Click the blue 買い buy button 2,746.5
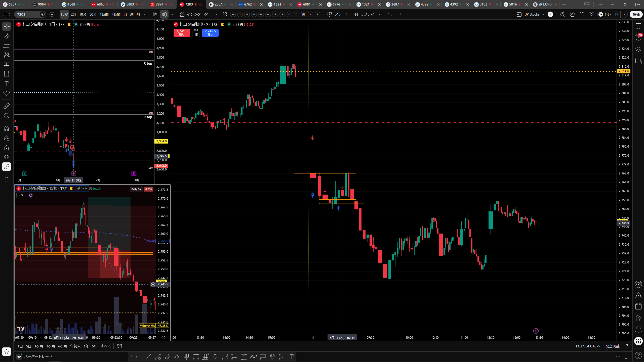This screenshot has height=362, width=644. [210, 33]
